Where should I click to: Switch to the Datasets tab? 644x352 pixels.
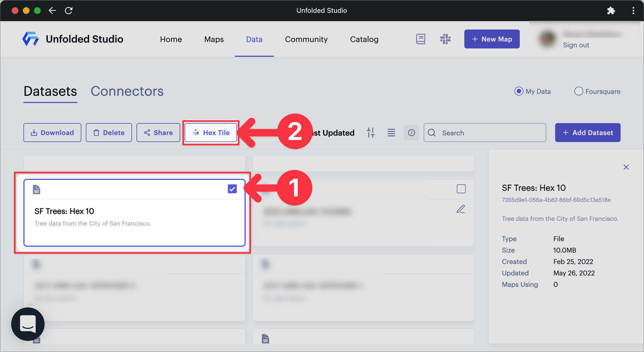pos(50,91)
